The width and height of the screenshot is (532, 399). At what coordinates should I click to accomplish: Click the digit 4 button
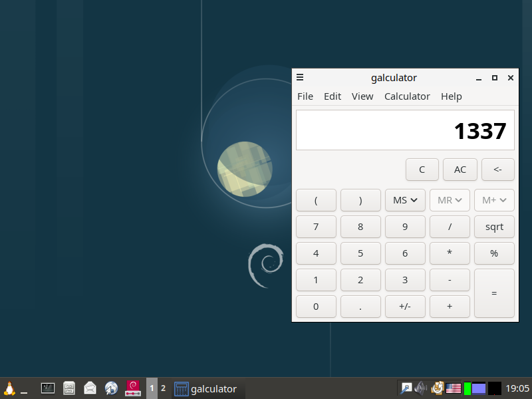[316, 253]
